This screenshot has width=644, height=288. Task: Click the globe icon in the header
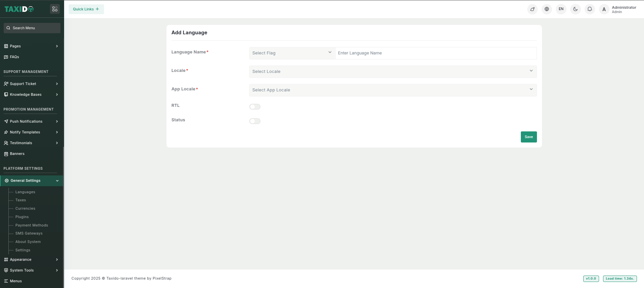click(547, 9)
